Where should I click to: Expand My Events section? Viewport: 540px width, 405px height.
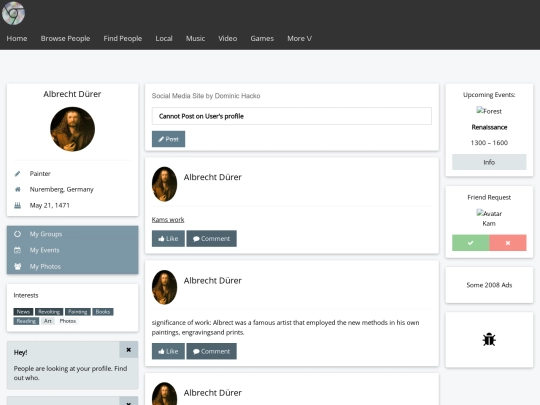72,250
